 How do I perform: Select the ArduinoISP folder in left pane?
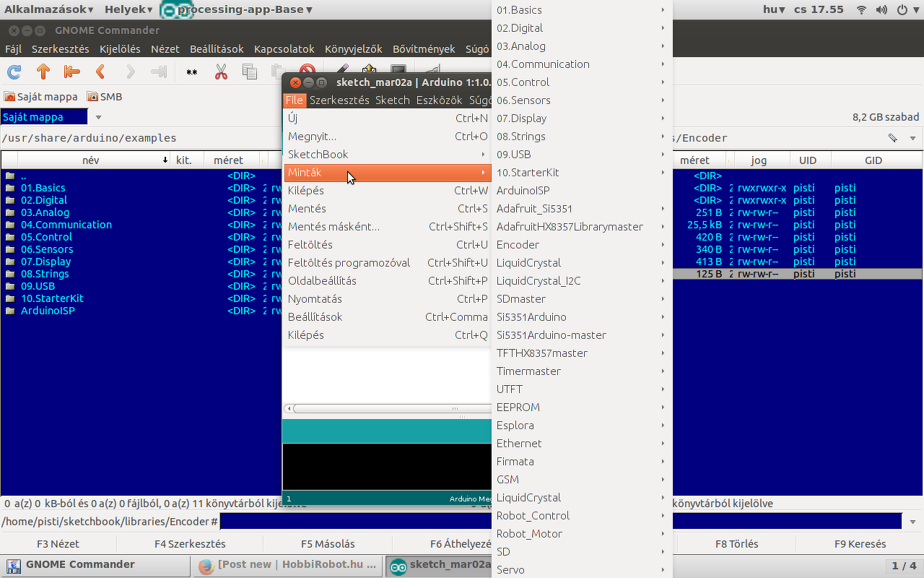click(48, 311)
